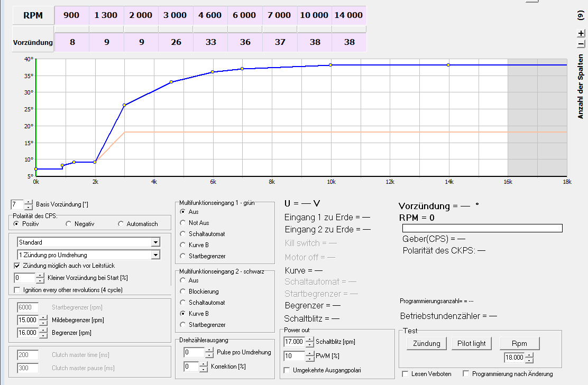588x385 pixels.
Task: Lower the PWM percentage with the down arrow
Action: tap(310, 359)
